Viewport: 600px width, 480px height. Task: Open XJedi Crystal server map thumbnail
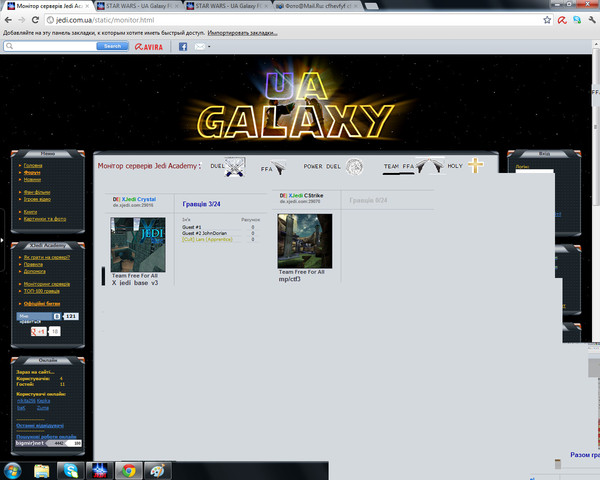138,245
